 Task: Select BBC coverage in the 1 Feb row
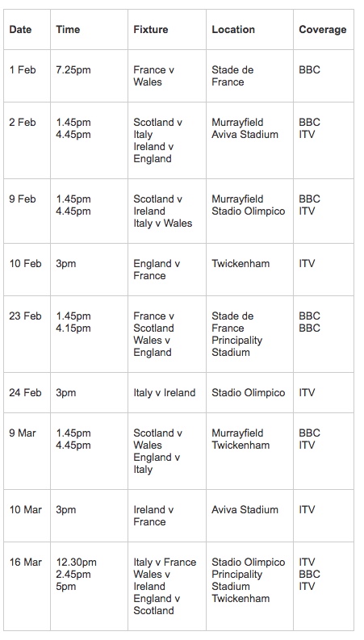pos(309,69)
